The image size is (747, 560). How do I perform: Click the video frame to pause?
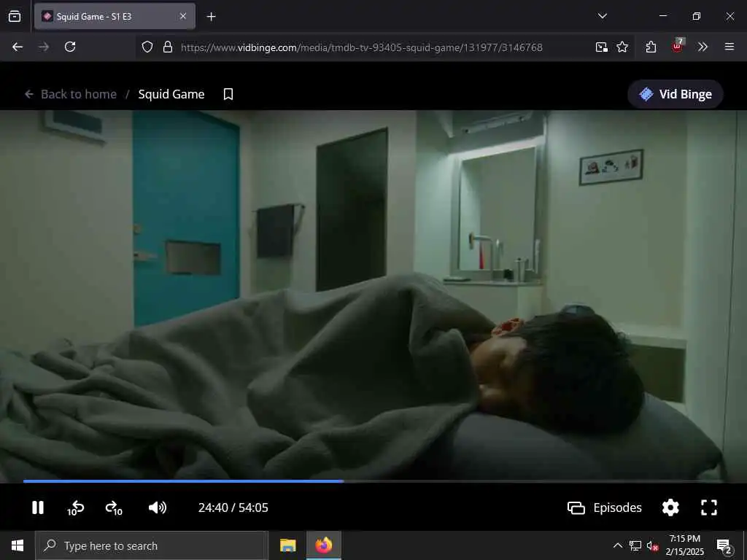[373, 295]
